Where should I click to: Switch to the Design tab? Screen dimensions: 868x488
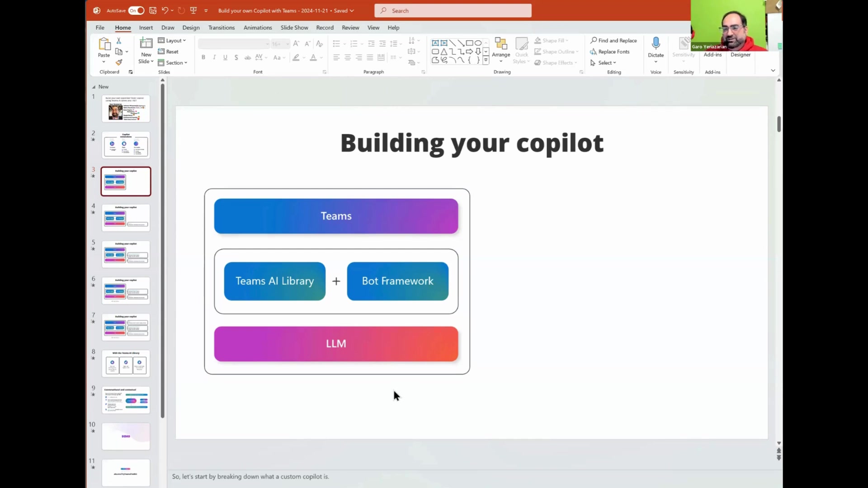click(191, 28)
